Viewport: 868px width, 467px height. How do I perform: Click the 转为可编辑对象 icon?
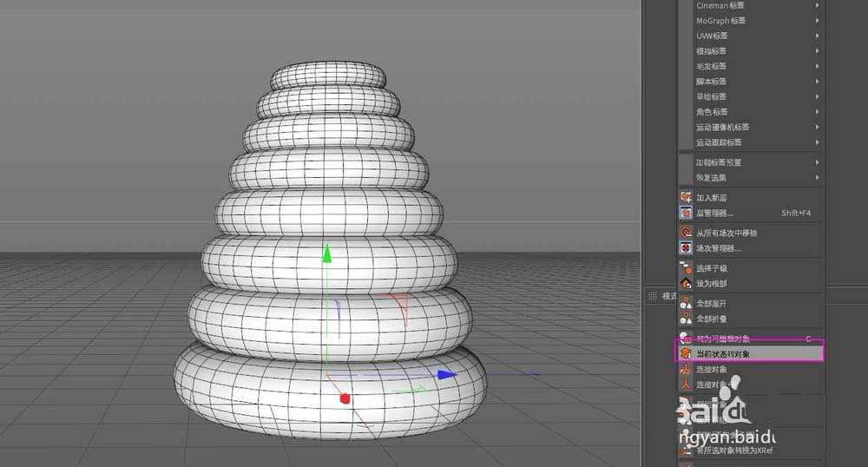(x=686, y=338)
